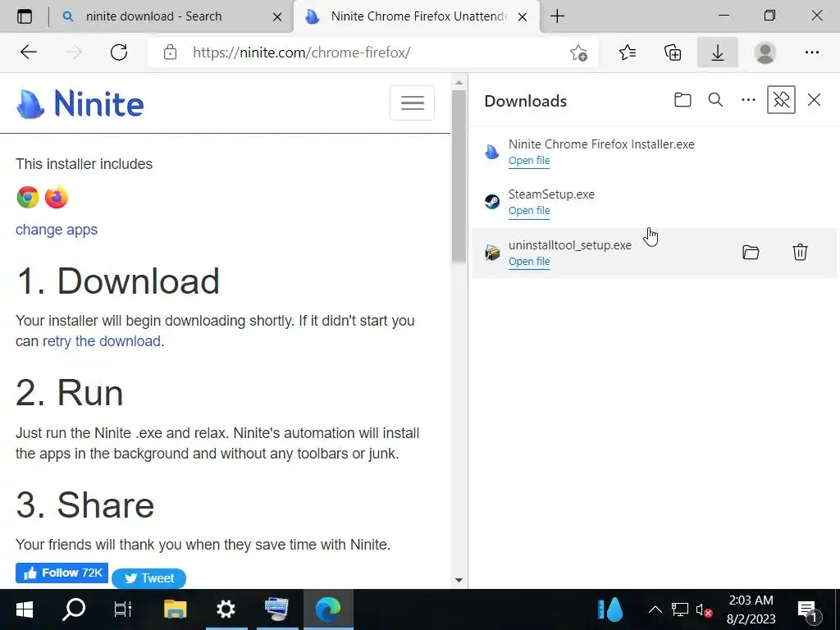Screen dimensions: 840x630
Task: Click the Chrome app icon
Action: tap(28, 197)
